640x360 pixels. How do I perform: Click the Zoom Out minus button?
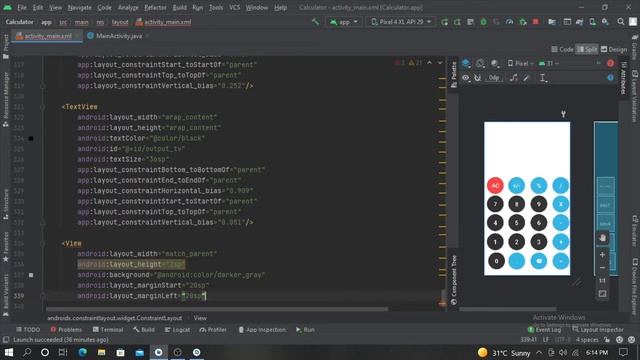[602, 268]
